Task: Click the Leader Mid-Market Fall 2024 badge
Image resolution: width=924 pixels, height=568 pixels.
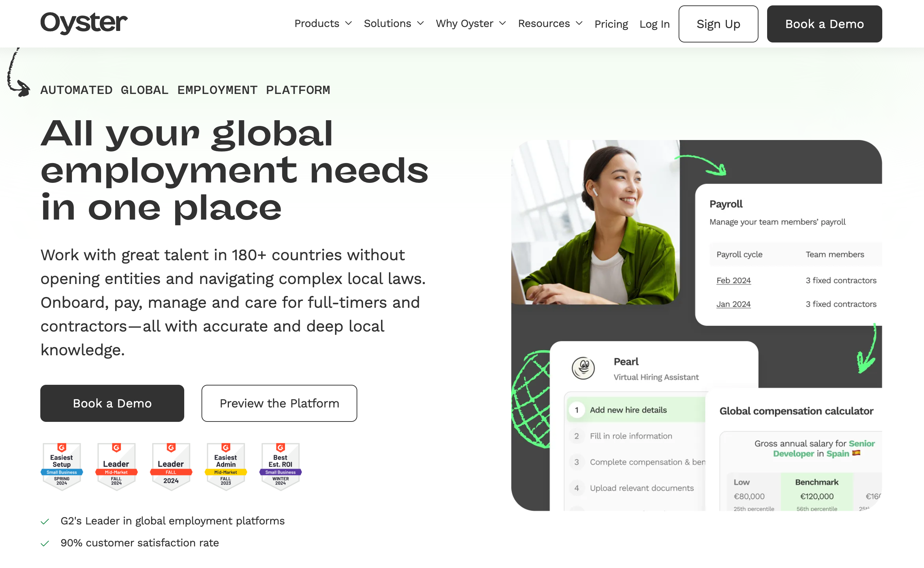Action: click(x=116, y=466)
